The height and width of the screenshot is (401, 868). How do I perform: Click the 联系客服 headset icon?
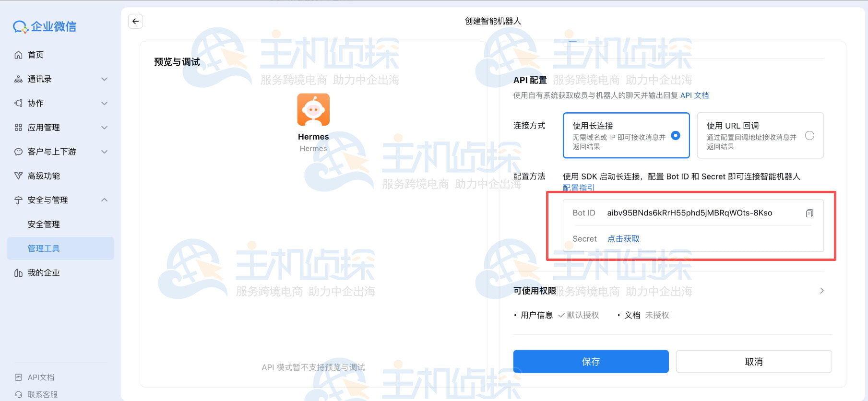pos(18,394)
